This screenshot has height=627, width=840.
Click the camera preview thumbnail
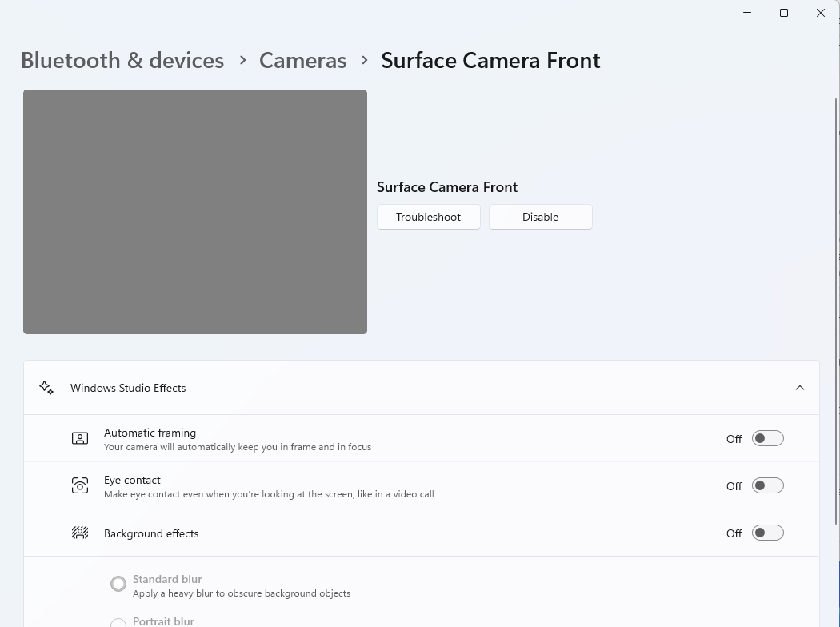click(195, 212)
